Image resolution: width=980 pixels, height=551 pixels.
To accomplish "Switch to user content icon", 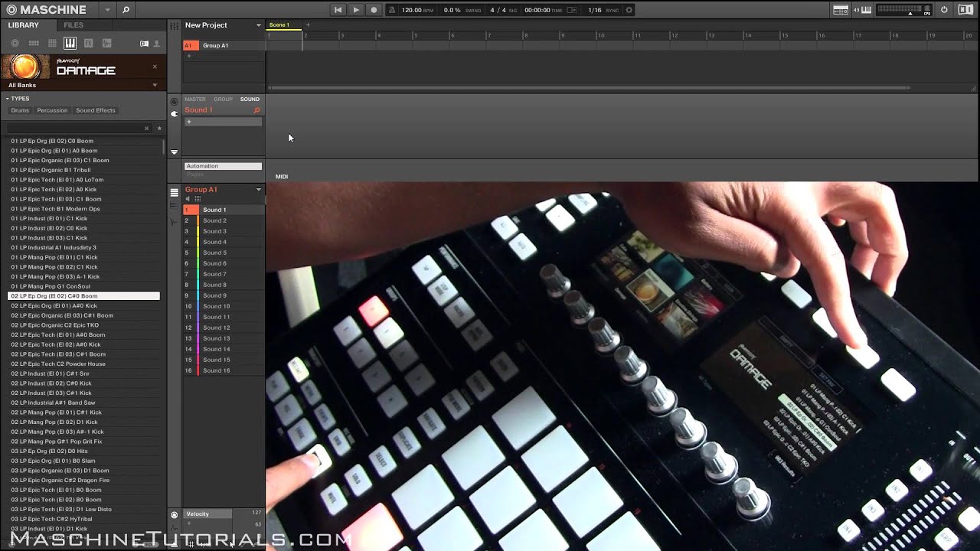I will (156, 44).
